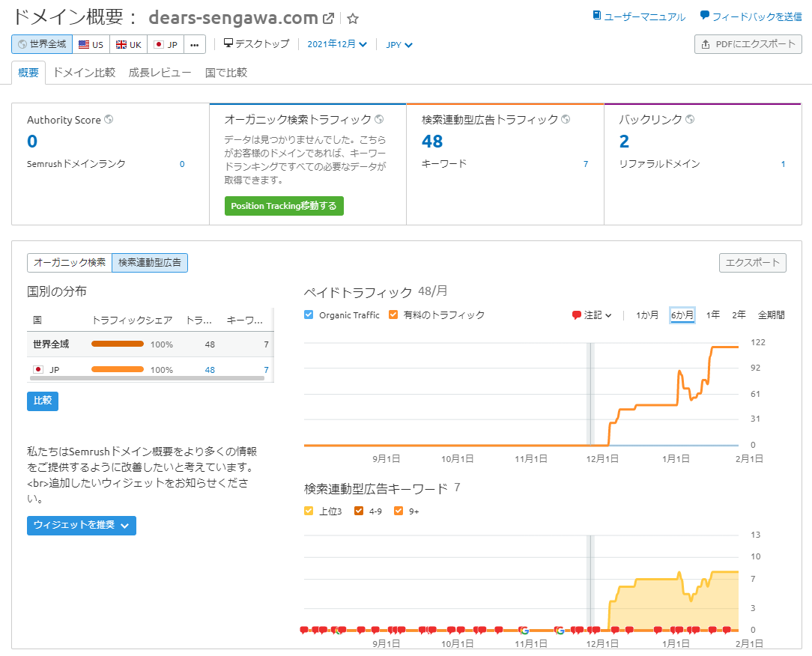This screenshot has height=656, width=812.
Task: Favorite the domain with star icon
Action: tap(353, 19)
